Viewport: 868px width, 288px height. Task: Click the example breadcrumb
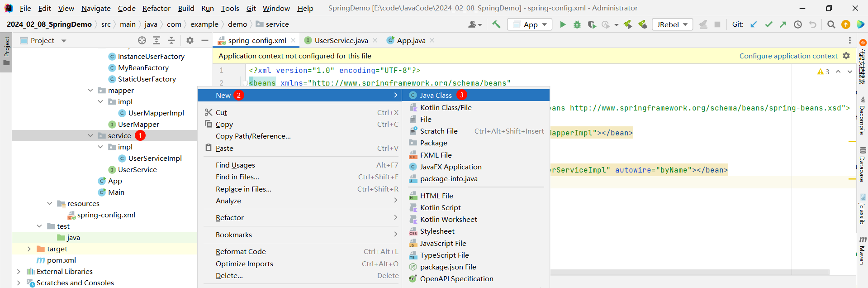click(204, 24)
